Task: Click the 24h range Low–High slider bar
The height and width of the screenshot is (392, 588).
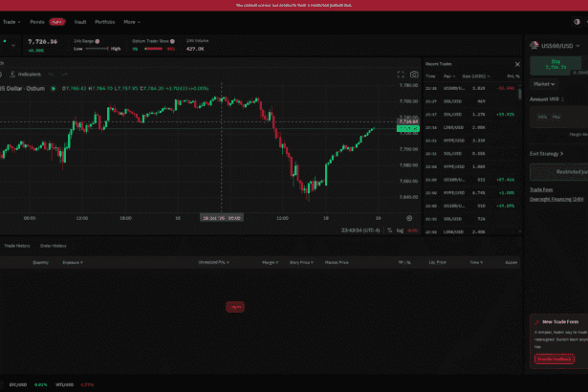Action: [x=97, y=49]
